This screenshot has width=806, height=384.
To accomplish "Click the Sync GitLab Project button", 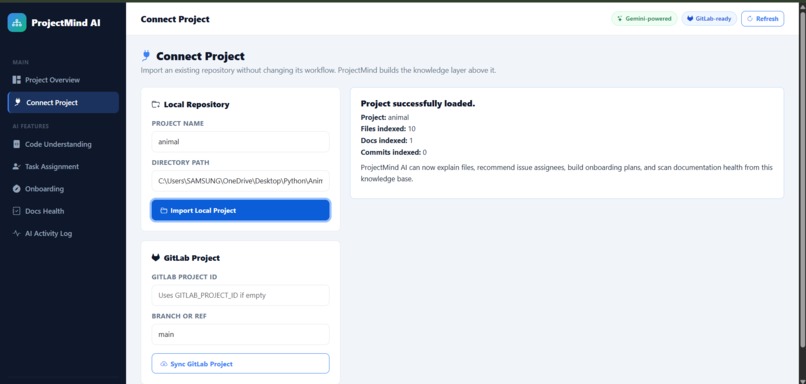I will [x=241, y=363].
